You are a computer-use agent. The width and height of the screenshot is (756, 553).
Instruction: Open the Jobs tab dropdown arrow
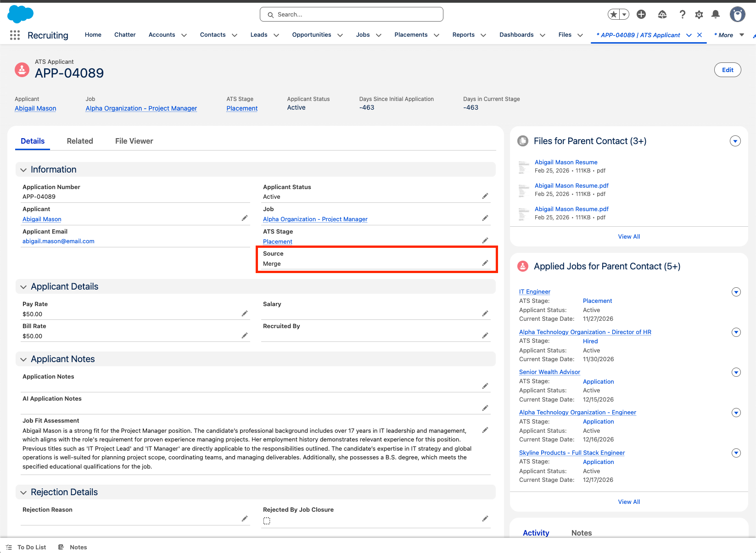point(379,35)
